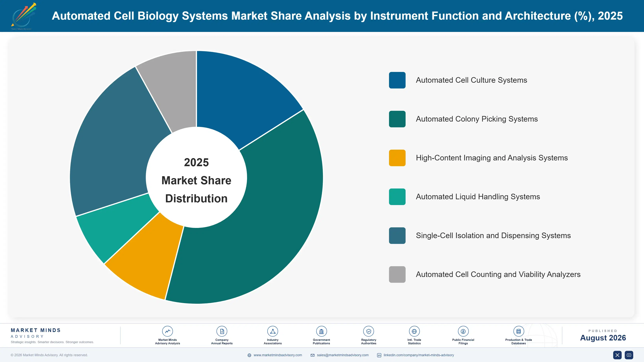This screenshot has width=644, height=362.
Task: Open the X social media icon
Action: tap(617, 355)
